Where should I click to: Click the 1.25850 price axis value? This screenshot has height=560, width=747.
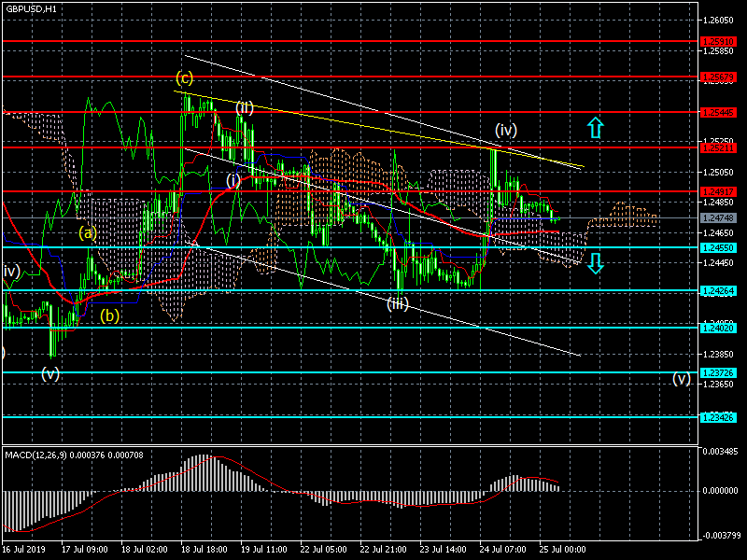[x=718, y=51]
